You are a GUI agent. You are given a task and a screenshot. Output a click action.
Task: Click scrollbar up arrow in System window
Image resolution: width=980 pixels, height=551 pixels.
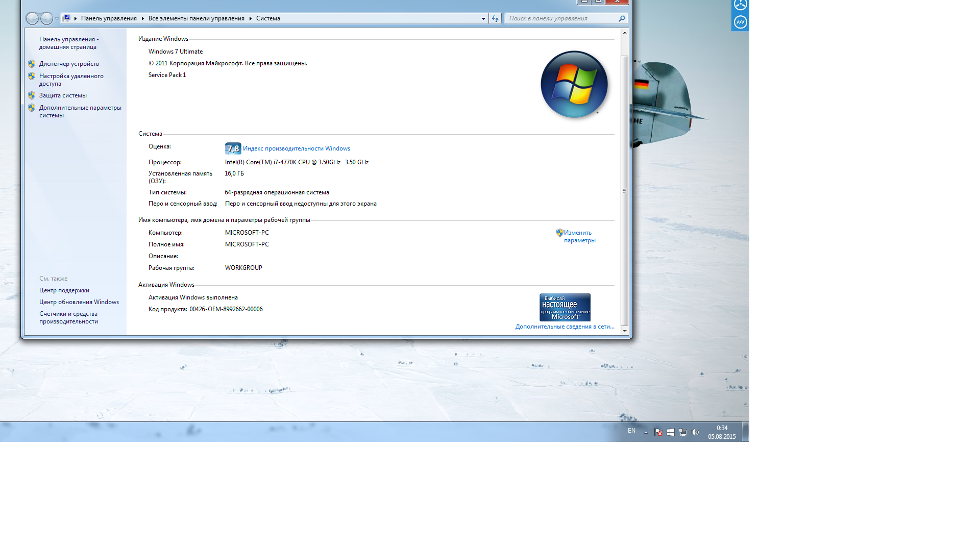[x=624, y=33]
